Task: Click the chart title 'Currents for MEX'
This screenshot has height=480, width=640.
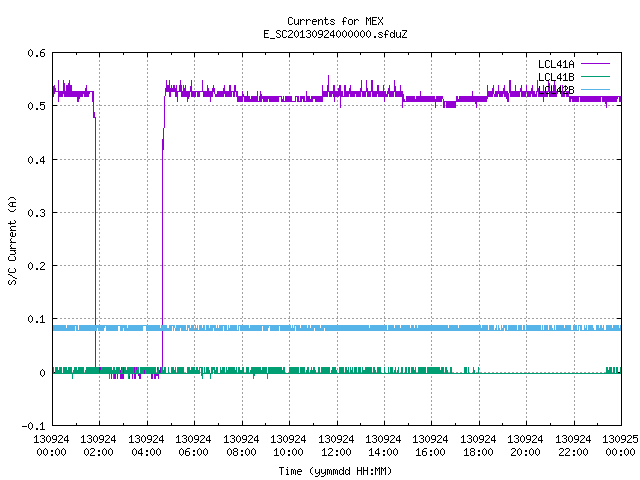Action: (x=335, y=21)
